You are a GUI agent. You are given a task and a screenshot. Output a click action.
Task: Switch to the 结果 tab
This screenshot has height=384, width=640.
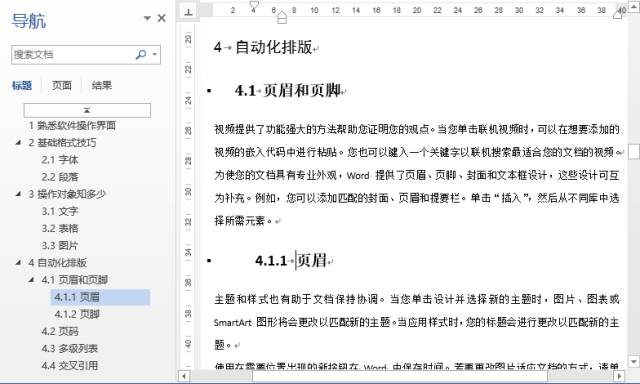[x=102, y=85]
